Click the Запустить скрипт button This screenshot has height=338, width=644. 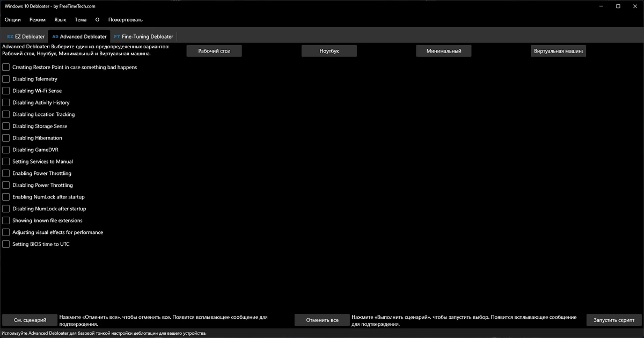(x=614, y=320)
